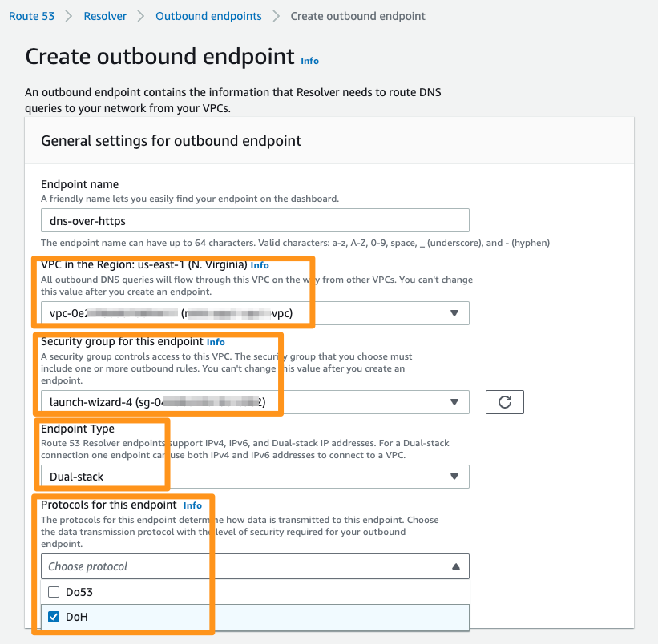Screen dimensions: 658x644
Task: Open Info next to VPC in the Region
Action: [x=259, y=264]
